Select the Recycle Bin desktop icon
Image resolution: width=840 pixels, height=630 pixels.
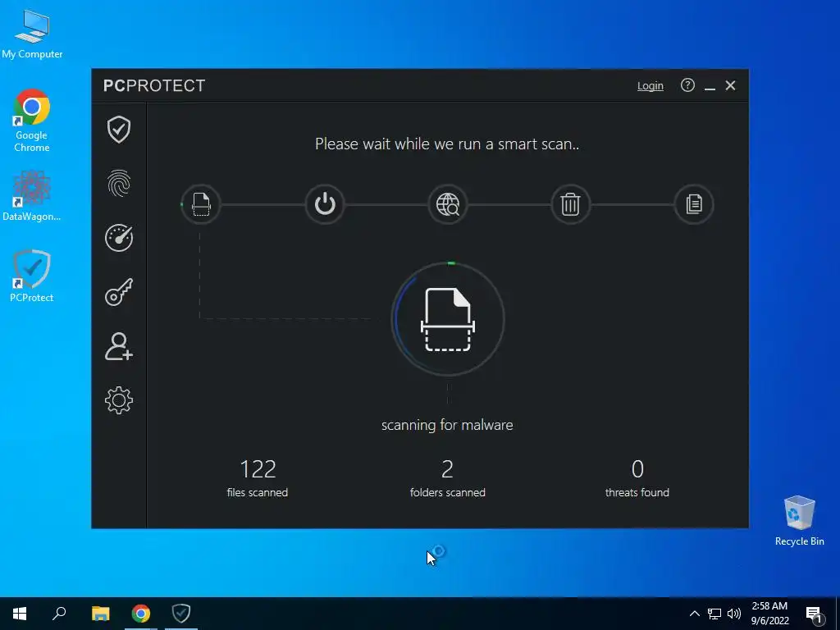(799, 521)
